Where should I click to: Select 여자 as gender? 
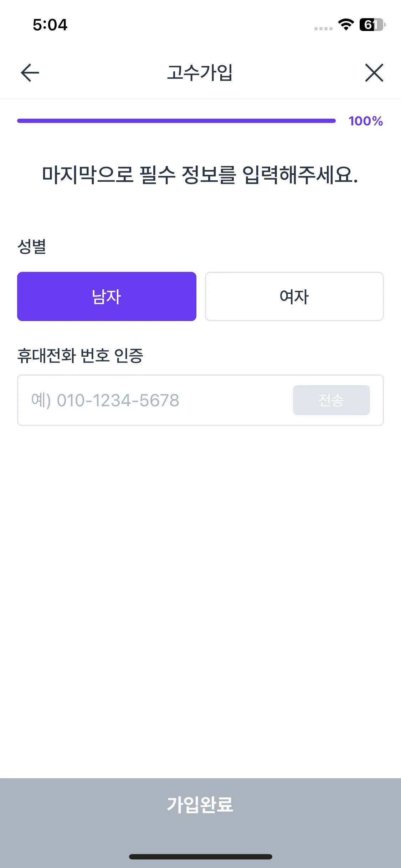294,296
